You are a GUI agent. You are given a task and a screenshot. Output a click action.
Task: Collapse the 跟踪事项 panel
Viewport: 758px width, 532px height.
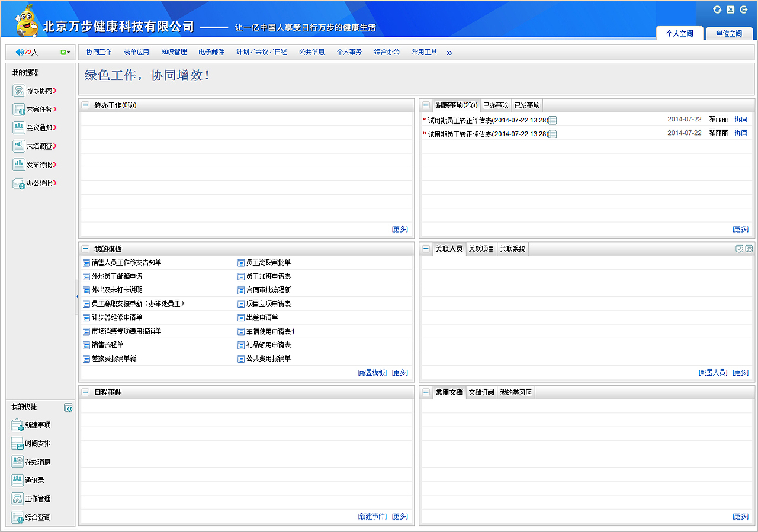pos(426,105)
